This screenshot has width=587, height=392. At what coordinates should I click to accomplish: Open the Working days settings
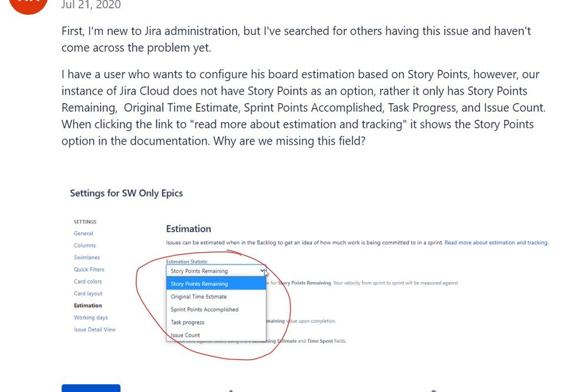(x=90, y=317)
